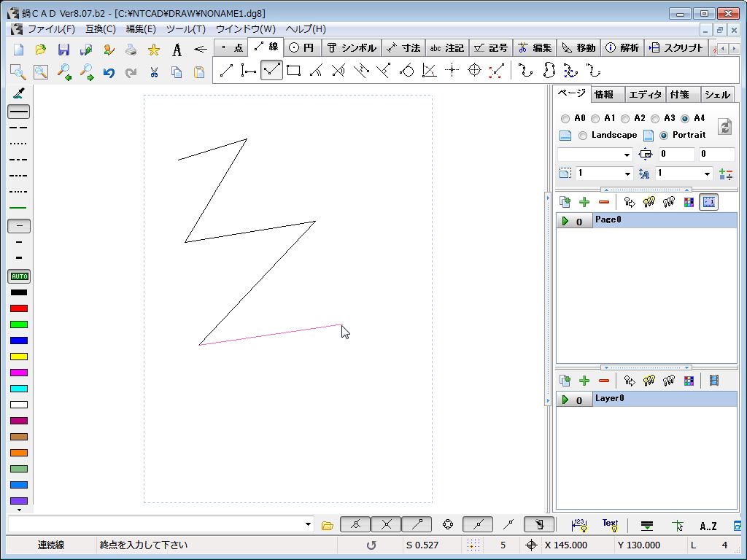
Task: Open the 編集(E) menu
Action: [141, 29]
